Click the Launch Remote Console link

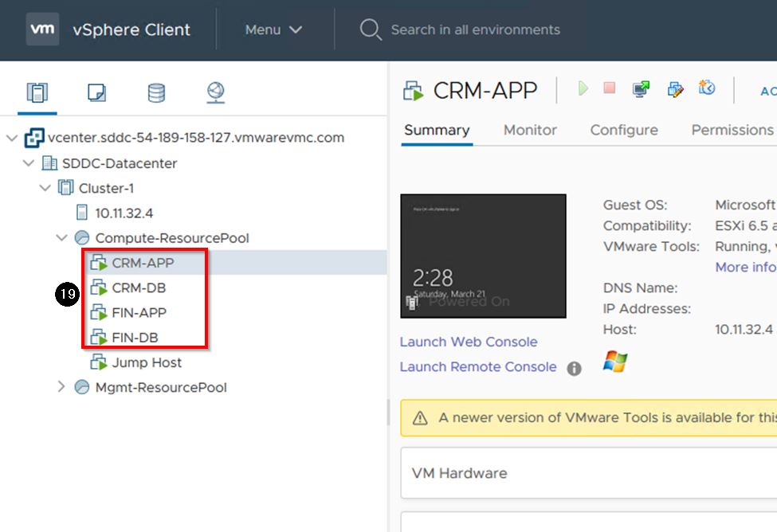point(478,367)
